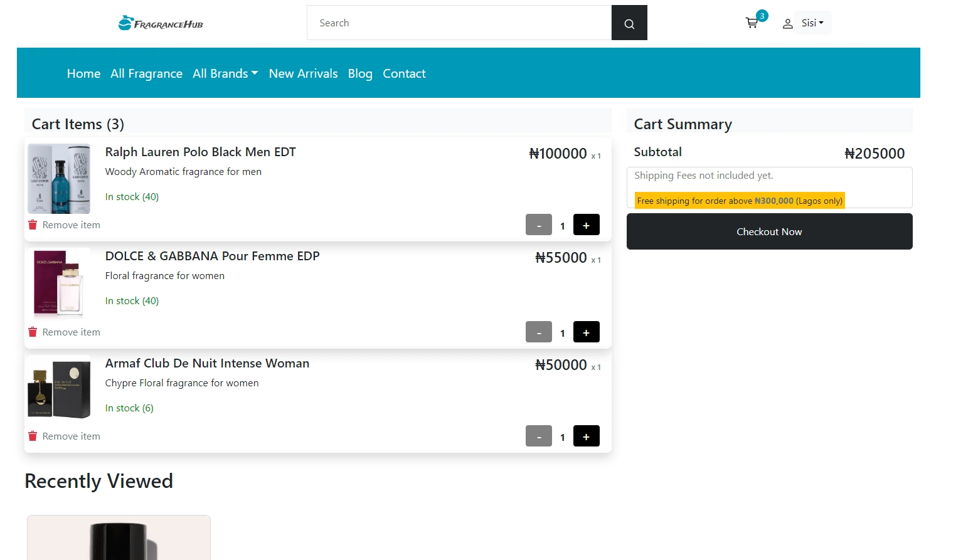Screen dimensions: 978x560
Task: Decrease Ralph Lauren Polo quantity
Action: click(x=539, y=225)
